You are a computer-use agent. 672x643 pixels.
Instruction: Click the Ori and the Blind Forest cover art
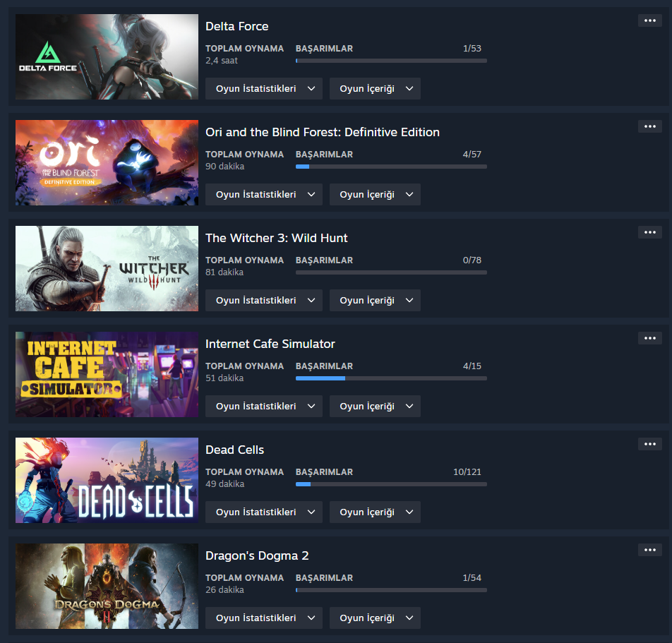107,162
